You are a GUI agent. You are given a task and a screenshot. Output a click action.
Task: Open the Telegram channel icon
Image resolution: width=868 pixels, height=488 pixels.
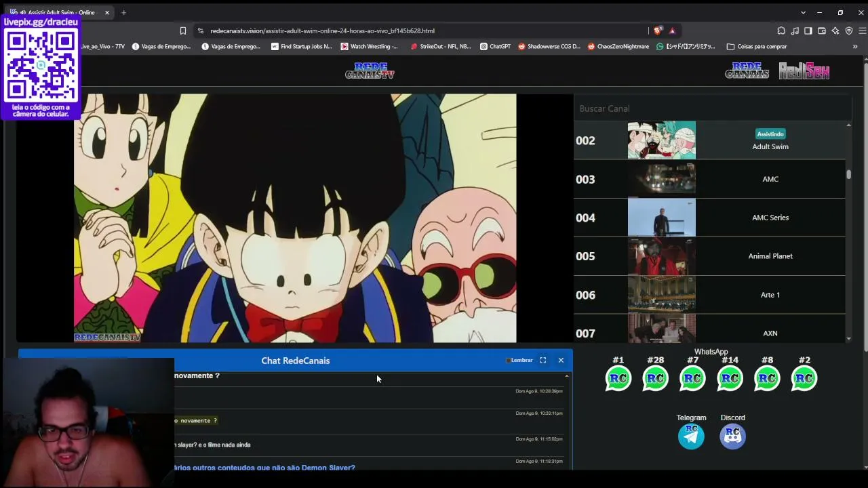pos(691,436)
